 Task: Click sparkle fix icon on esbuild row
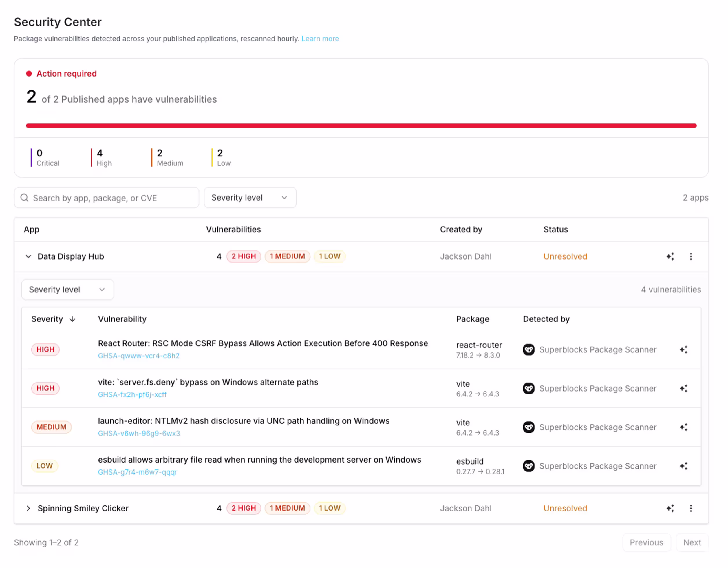click(684, 466)
